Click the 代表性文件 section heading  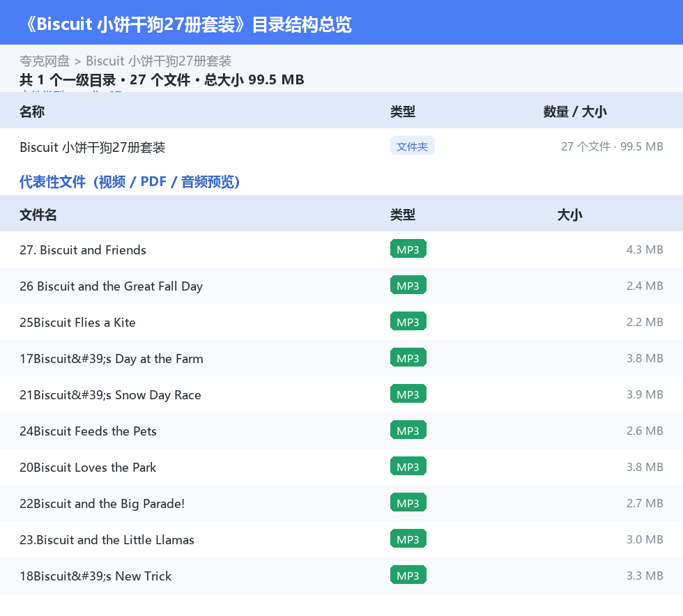[x=130, y=182]
